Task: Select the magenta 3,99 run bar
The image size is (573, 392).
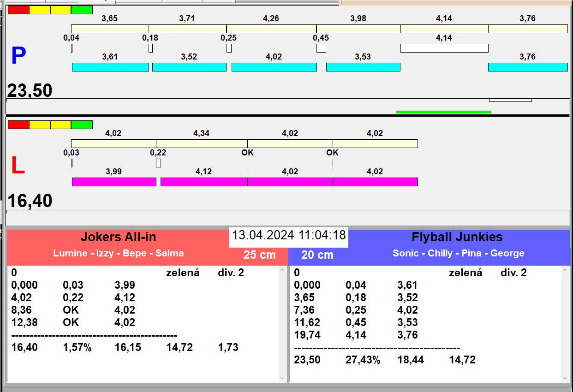Action: (x=114, y=182)
